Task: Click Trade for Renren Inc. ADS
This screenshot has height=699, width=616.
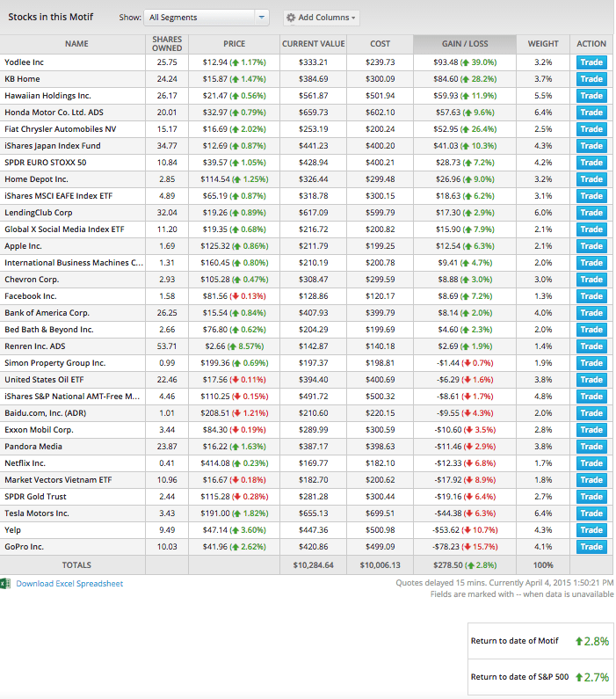Action: click(591, 346)
